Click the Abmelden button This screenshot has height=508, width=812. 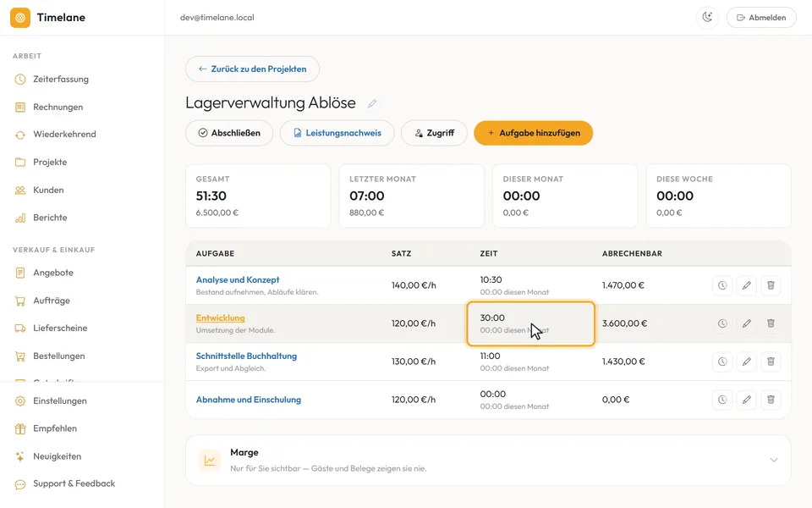click(761, 18)
